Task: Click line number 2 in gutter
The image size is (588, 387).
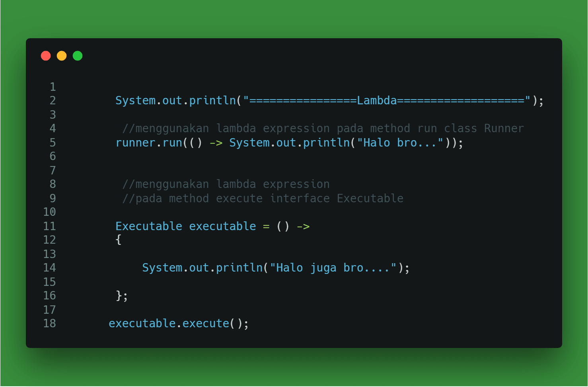Action: click(x=53, y=101)
